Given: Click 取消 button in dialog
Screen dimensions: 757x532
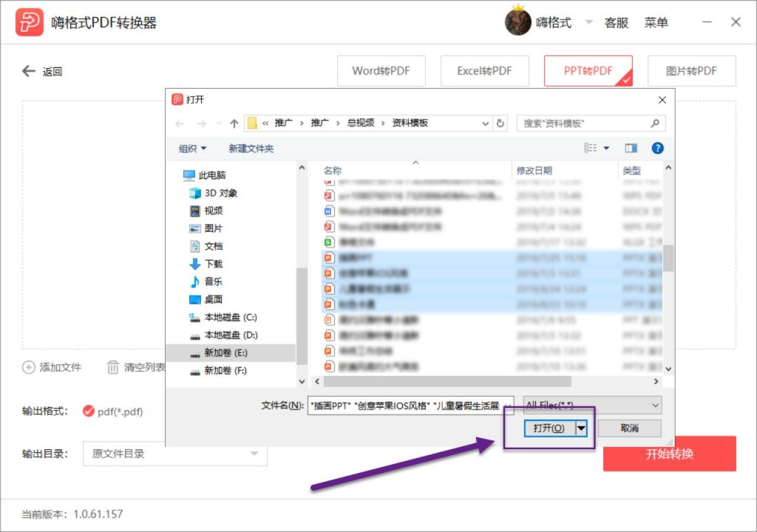Looking at the screenshot, I should [x=629, y=429].
